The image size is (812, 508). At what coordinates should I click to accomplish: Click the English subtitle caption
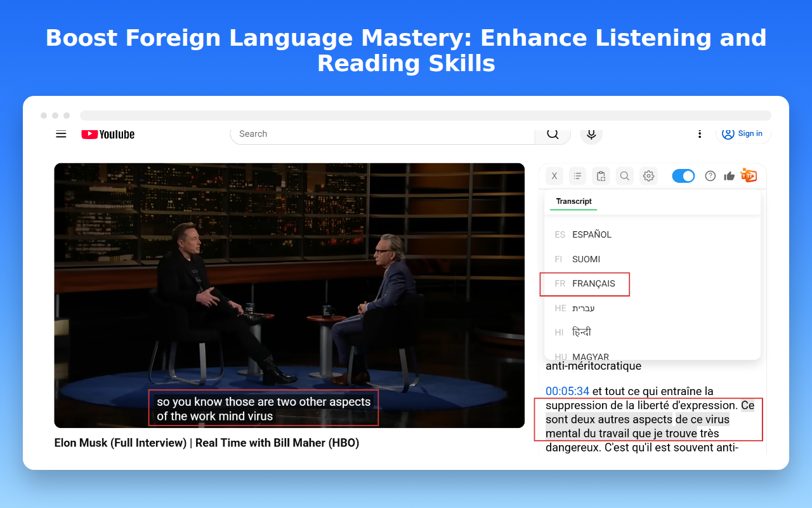pos(263,409)
